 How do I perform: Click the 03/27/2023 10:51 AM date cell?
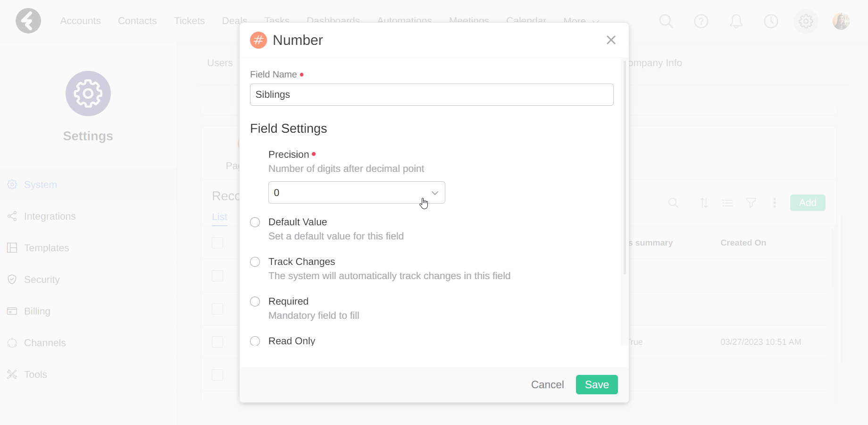pos(760,342)
